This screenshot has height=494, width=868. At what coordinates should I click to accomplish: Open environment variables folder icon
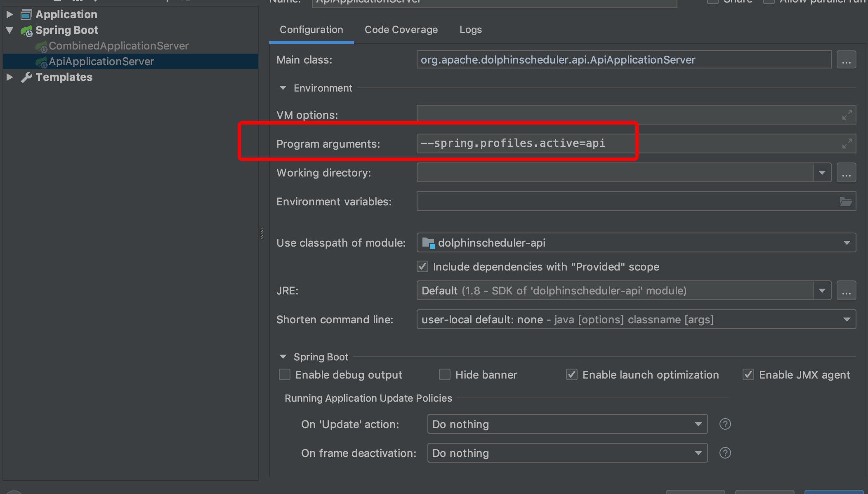tap(845, 202)
